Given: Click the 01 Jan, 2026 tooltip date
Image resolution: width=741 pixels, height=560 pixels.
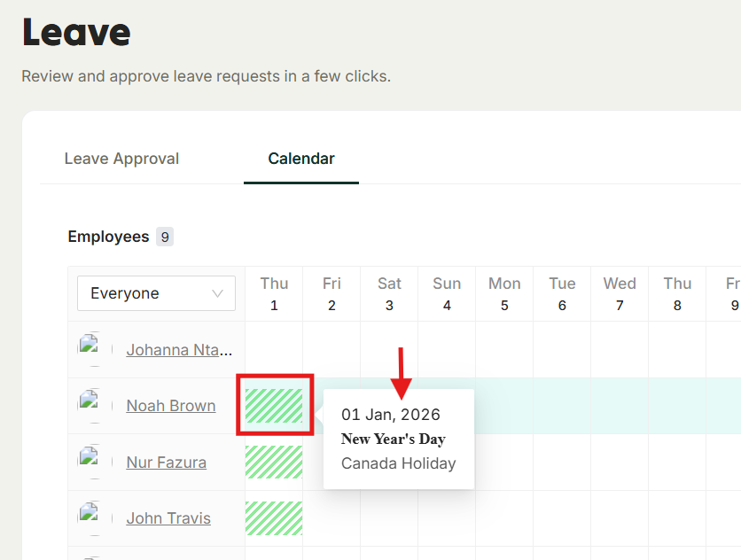Looking at the screenshot, I should click(391, 415).
